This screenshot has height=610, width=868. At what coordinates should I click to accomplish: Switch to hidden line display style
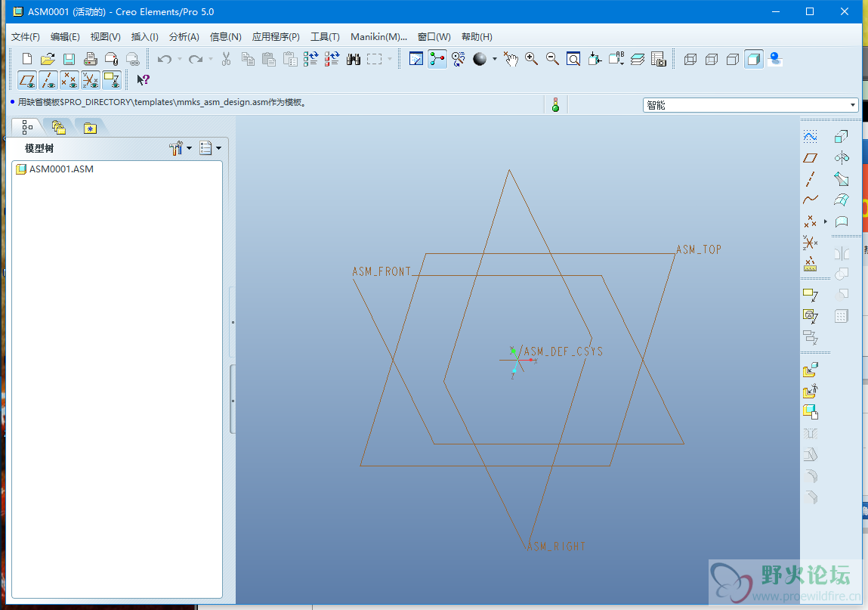(x=711, y=59)
